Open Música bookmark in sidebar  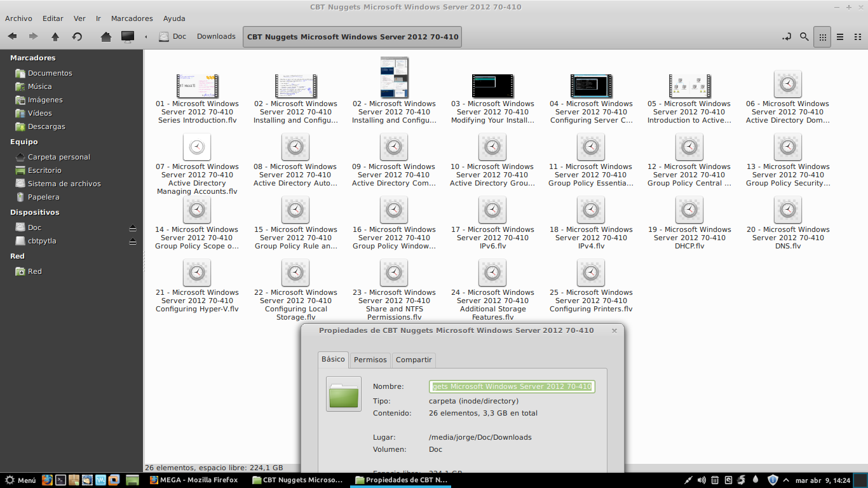click(x=39, y=86)
